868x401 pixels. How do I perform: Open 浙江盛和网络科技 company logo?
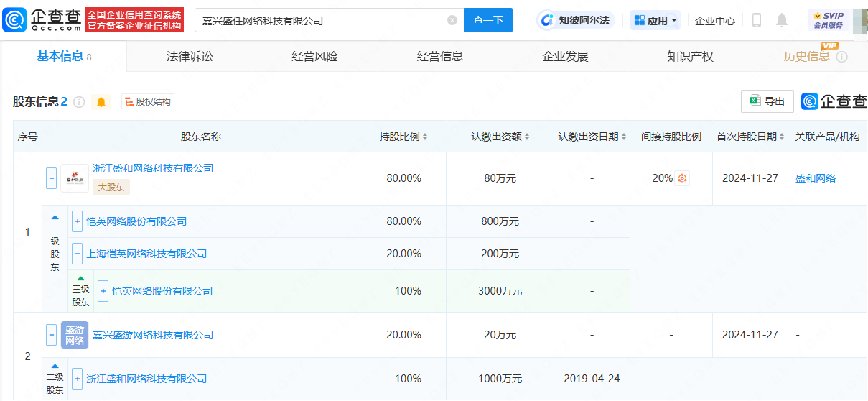click(75, 178)
